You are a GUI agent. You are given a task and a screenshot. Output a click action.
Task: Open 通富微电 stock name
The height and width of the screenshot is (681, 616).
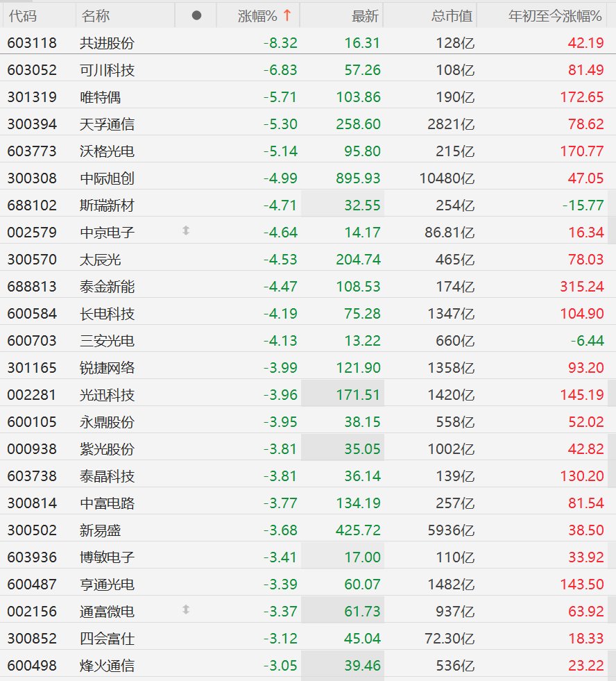tap(108, 611)
